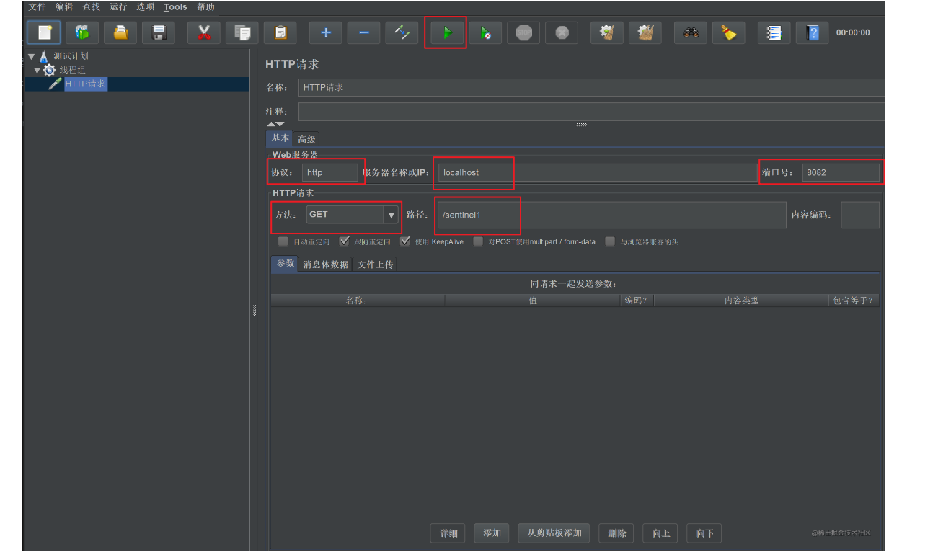Create a new test plan via toolbar
This screenshot has width=951, height=560.
[44, 32]
